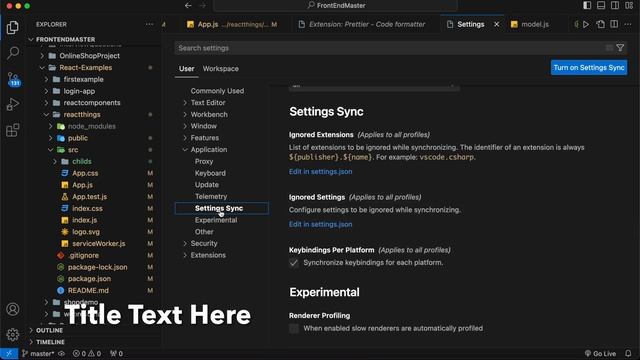Close the Settings tab

[x=497, y=24]
